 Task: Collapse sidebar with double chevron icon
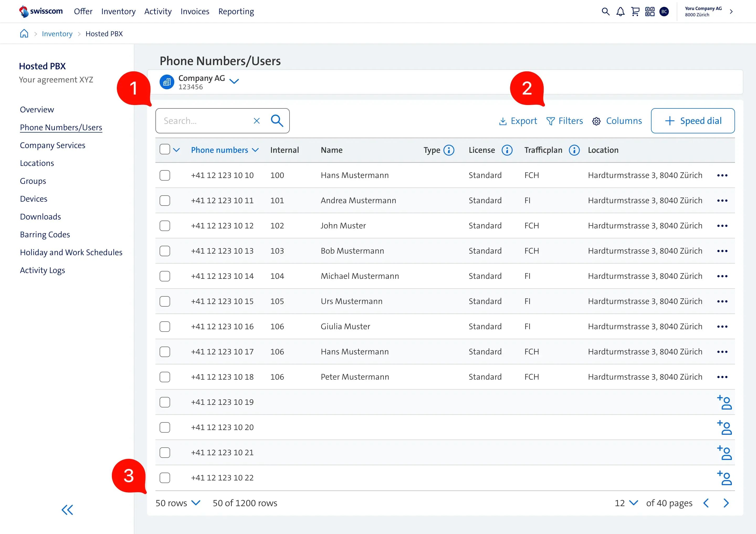pyautogui.click(x=67, y=510)
